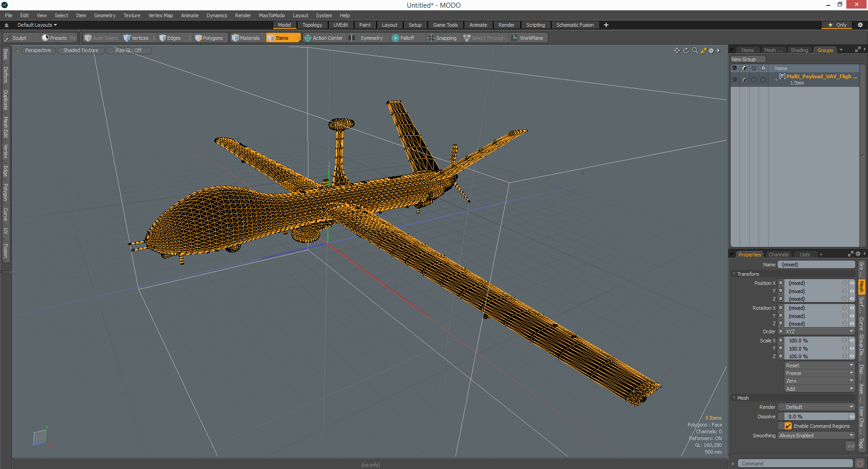This screenshot has height=469, width=868.
Task: Open the Reset dropdown
Action: 819,365
